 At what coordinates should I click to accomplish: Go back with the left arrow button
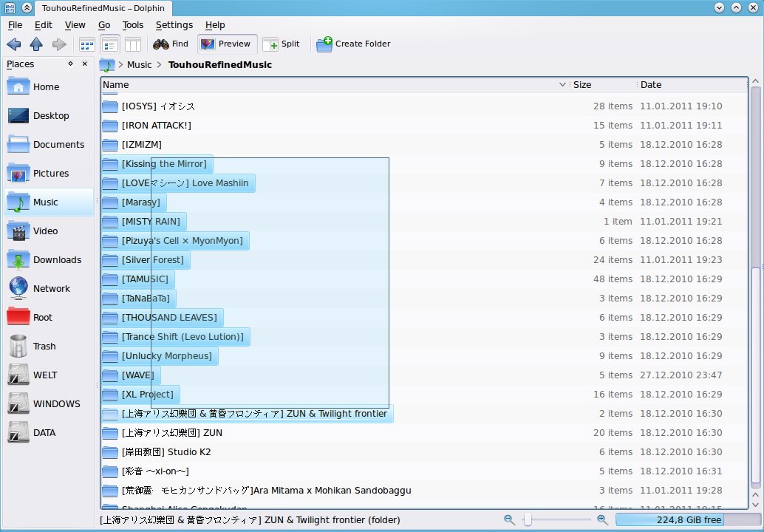coord(13,44)
